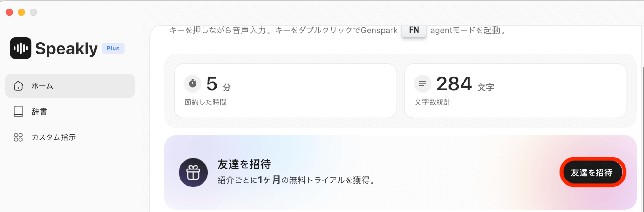Click the house icon in the sidebar
Screen dimensions: 644x212
[x=18, y=86]
